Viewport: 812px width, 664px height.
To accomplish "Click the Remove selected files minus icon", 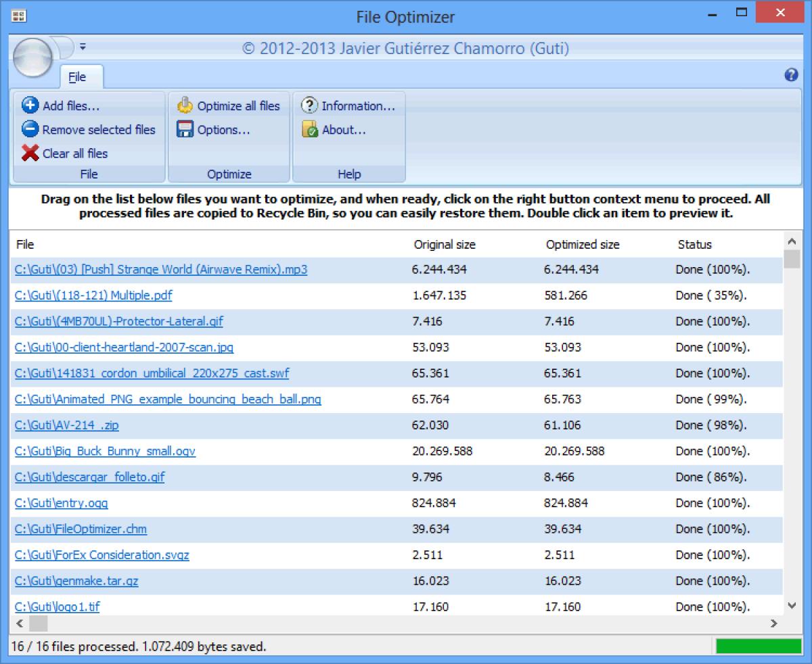I will pos(30,129).
